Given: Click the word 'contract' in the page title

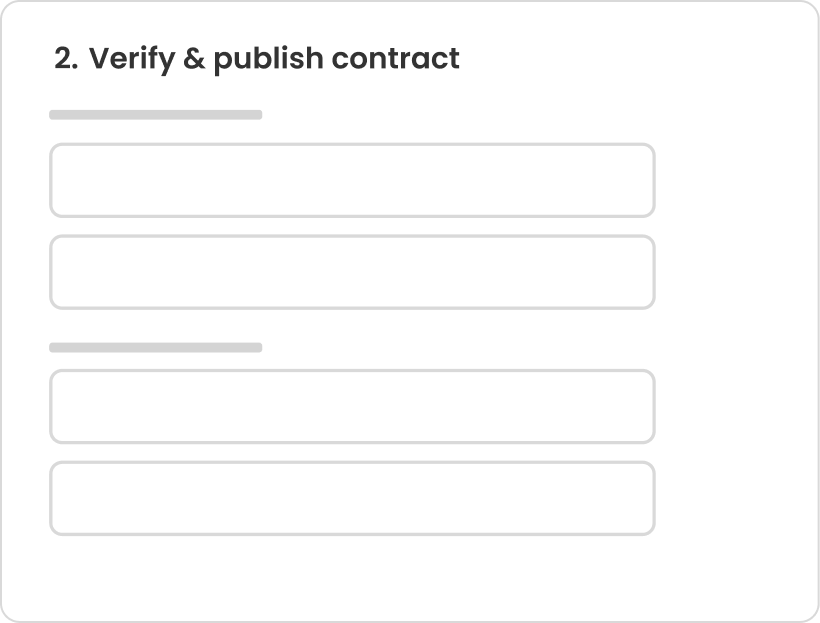Looking at the screenshot, I should pos(397,57).
